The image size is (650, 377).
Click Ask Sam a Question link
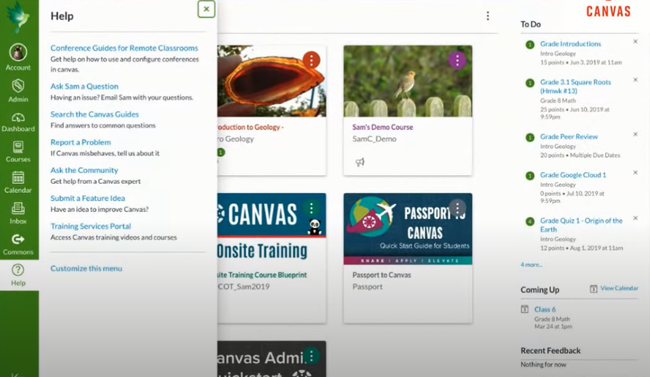coord(84,86)
